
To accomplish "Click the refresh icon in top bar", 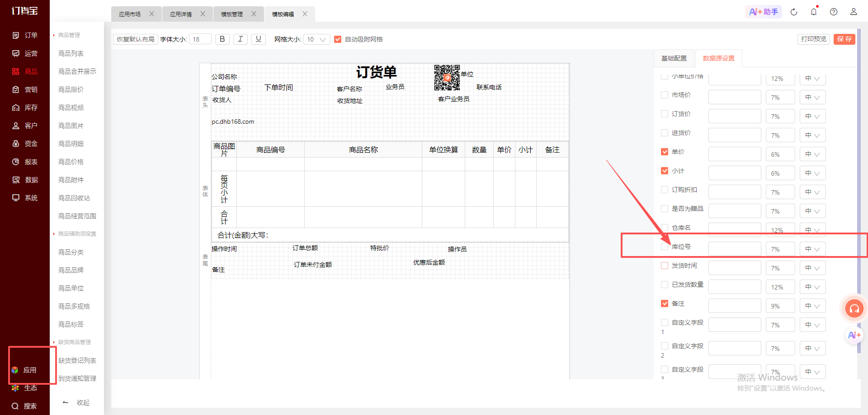I will (x=794, y=12).
